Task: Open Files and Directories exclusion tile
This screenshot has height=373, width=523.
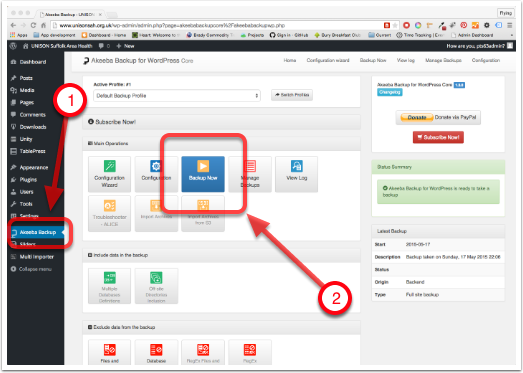Action: click(x=109, y=352)
